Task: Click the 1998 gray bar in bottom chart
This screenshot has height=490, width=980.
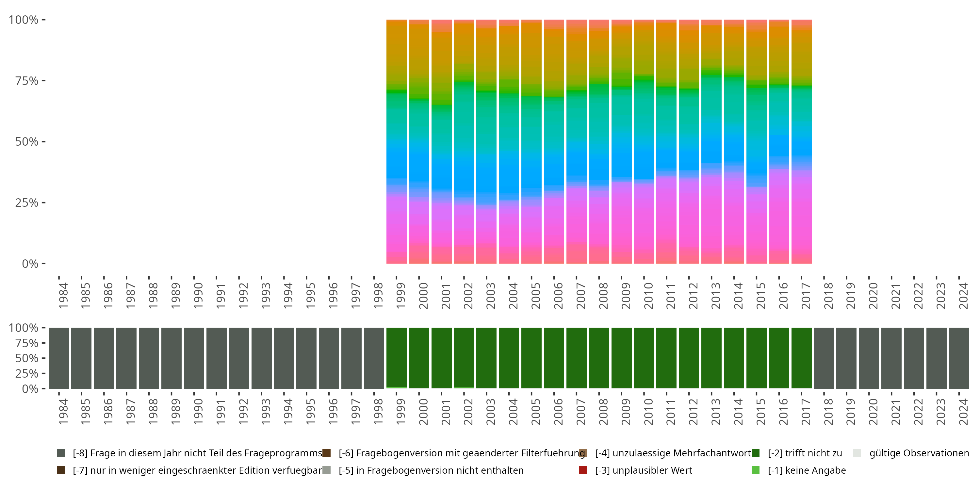Action: click(374, 358)
